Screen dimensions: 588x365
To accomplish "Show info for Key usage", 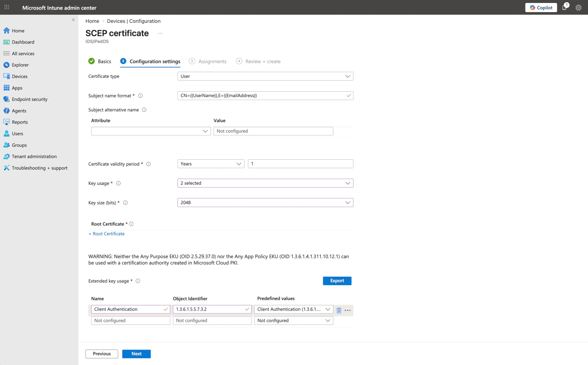I will pyautogui.click(x=118, y=183).
